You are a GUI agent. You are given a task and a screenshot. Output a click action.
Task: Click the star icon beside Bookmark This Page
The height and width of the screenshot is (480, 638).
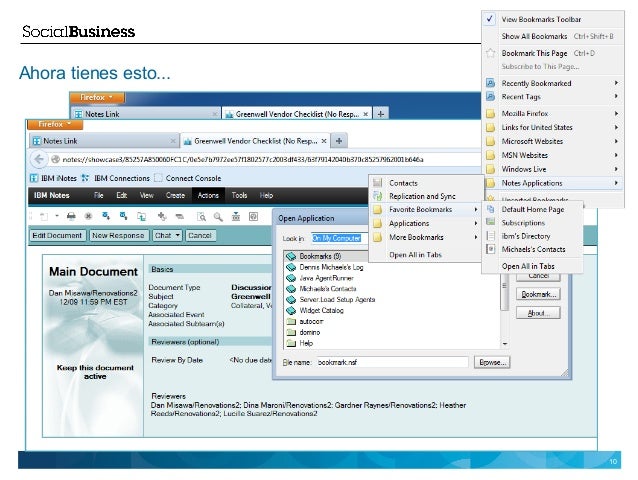(x=491, y=53)
